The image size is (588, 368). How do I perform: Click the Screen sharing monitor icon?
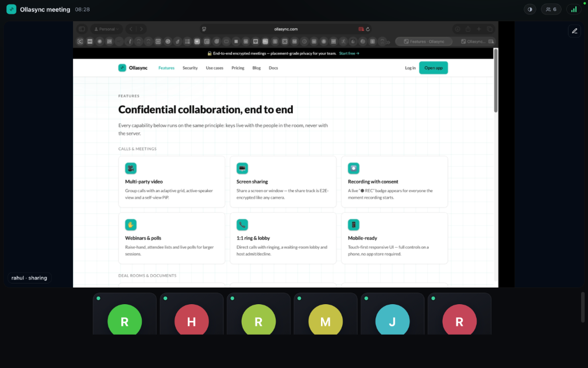[242, 168]
